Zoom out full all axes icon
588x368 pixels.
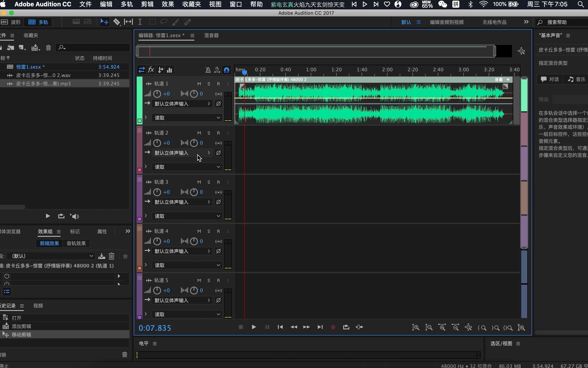468,327
